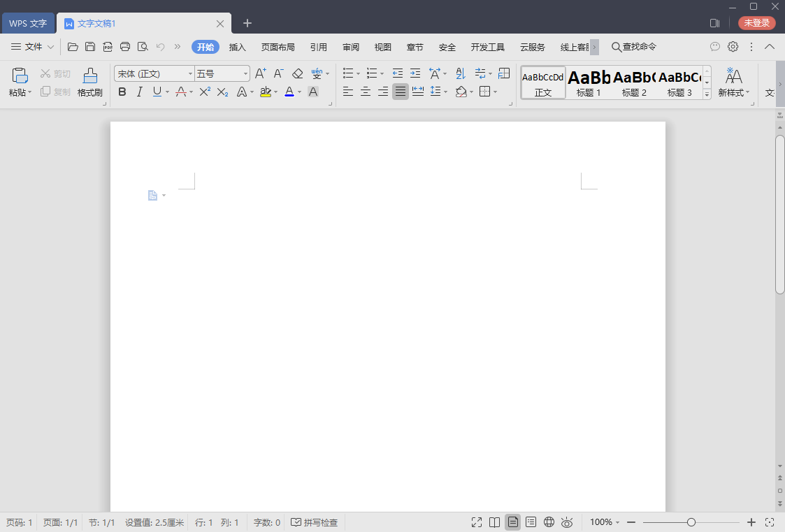Screen dimensions: 785x532
Task: Collapse the ribbon with up chevron
Action: point(770,47)
